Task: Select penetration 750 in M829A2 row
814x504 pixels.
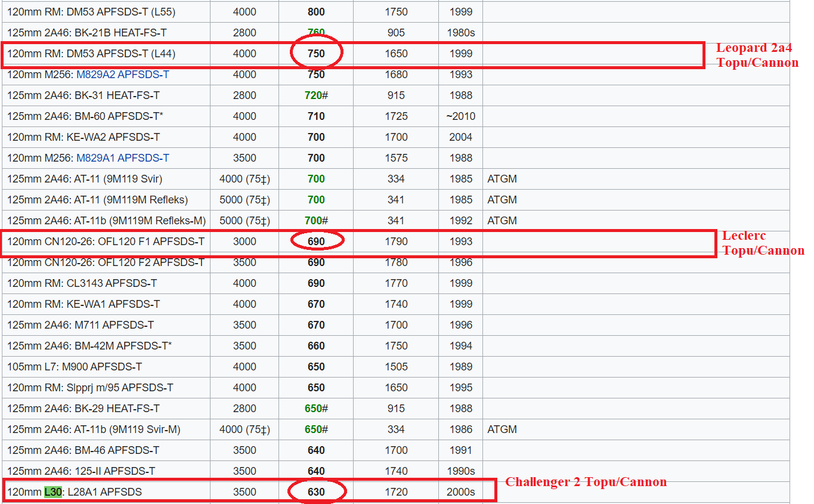Action: pyautogui.click(x=316, y=75)
